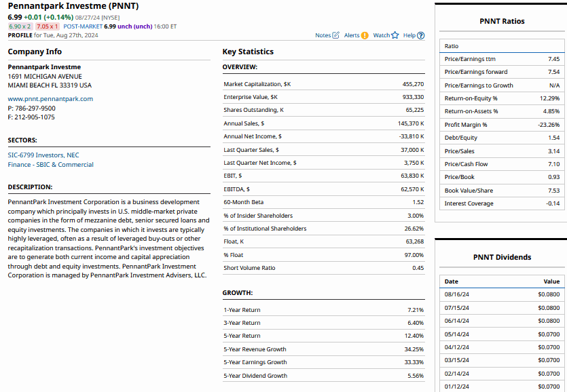Viewport: 567px width, 392px height.
Task: Click Annual Sales value 145,370 K
Action: [411, 123]
